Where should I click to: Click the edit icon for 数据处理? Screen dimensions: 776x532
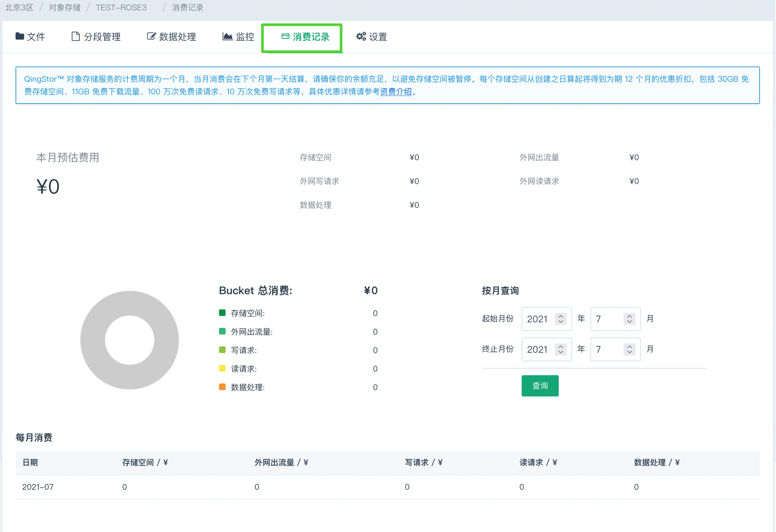click(x=151, y=36)
